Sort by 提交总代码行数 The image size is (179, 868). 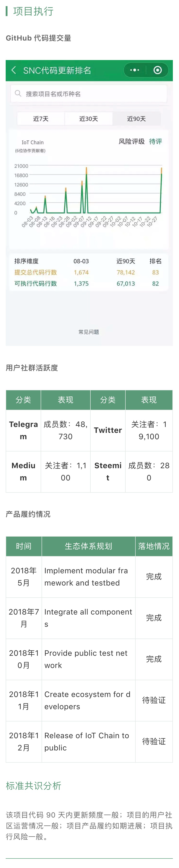[35, 272]
